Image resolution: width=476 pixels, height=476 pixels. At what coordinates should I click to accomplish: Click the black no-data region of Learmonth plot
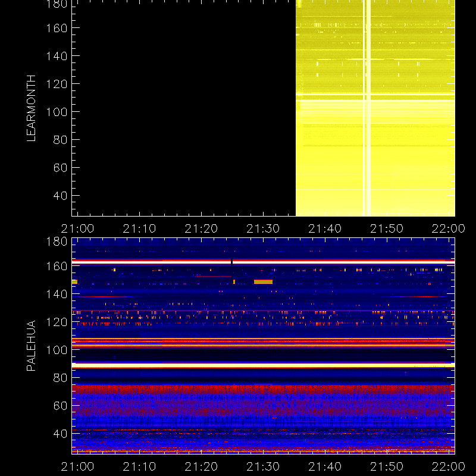coord(184,108)
